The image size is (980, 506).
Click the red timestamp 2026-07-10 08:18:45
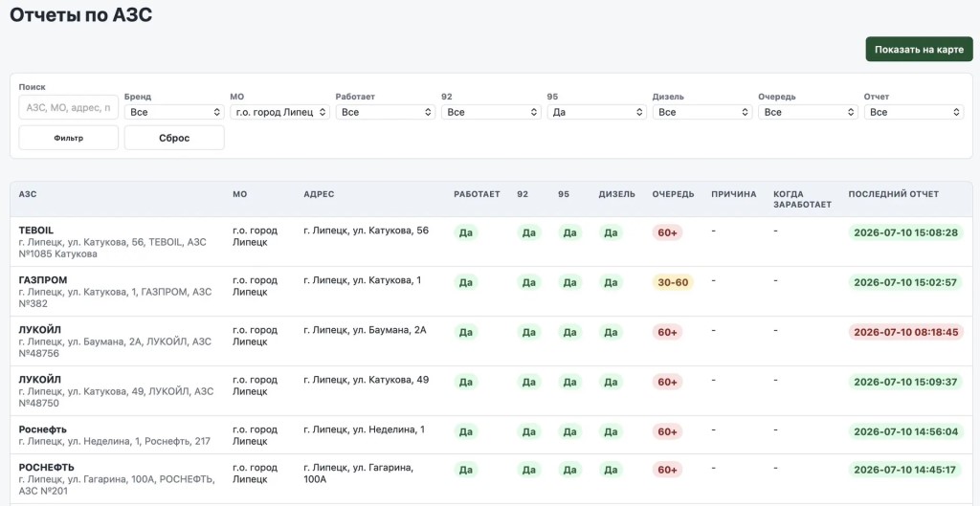click(x=905, y=332)
